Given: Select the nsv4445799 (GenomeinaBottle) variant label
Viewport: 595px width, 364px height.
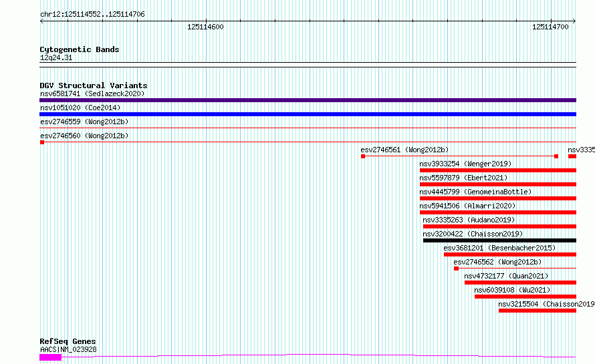Looking at the screenshot, I should pyautogui.click(x=475, y=192).
